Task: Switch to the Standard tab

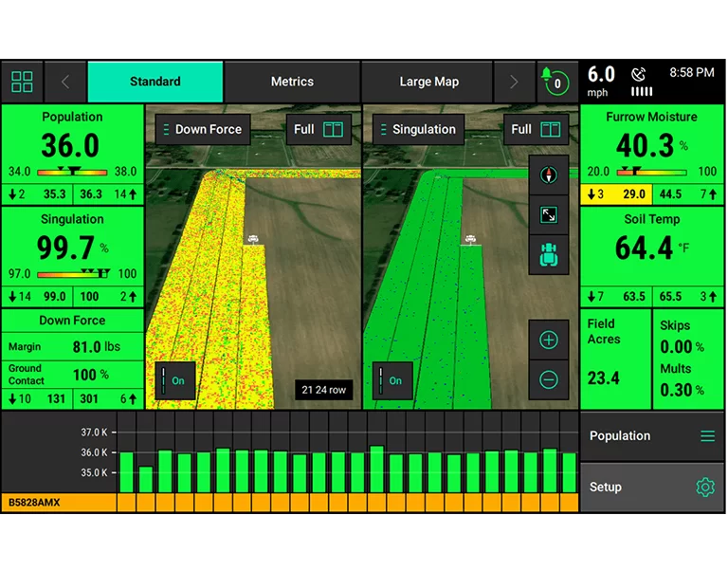Action: coord(155,82)
